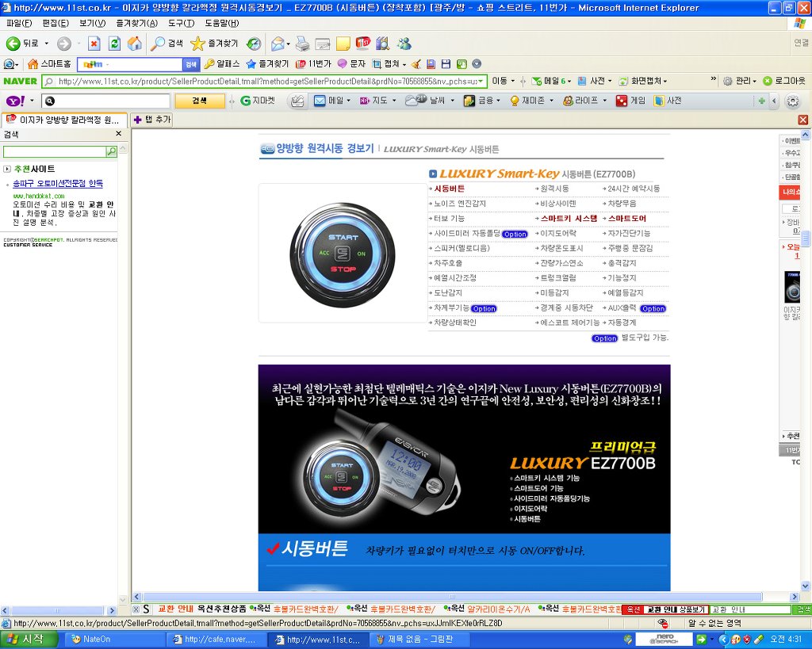Click the green plus add-button icon
The width and height of the screenshot is (812, 649).
[761, 101]
